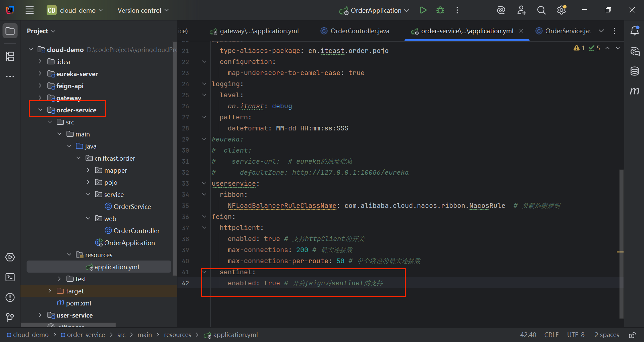Start debugging with the bug icon
The image size is (644, 342).
click(440, 10)
